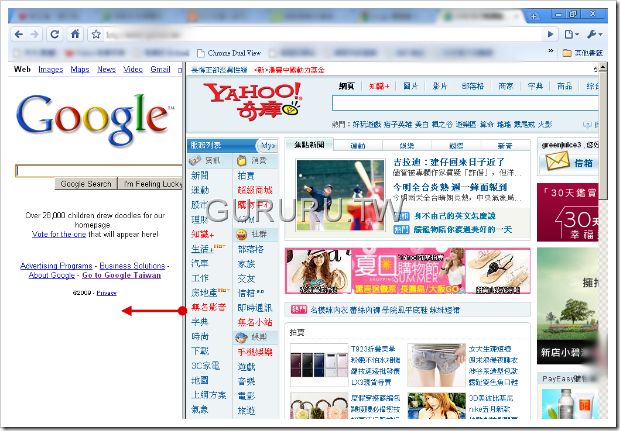Reload the page with the refresh icon

pos(54,34)
